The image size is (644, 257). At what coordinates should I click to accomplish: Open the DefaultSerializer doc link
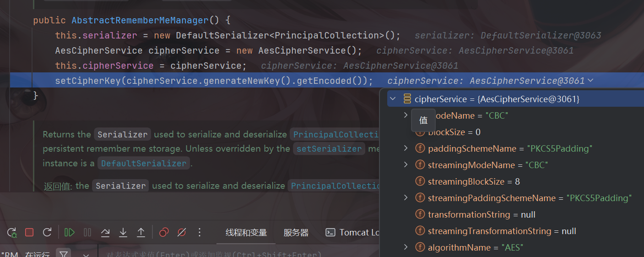(x=144, y=163)
